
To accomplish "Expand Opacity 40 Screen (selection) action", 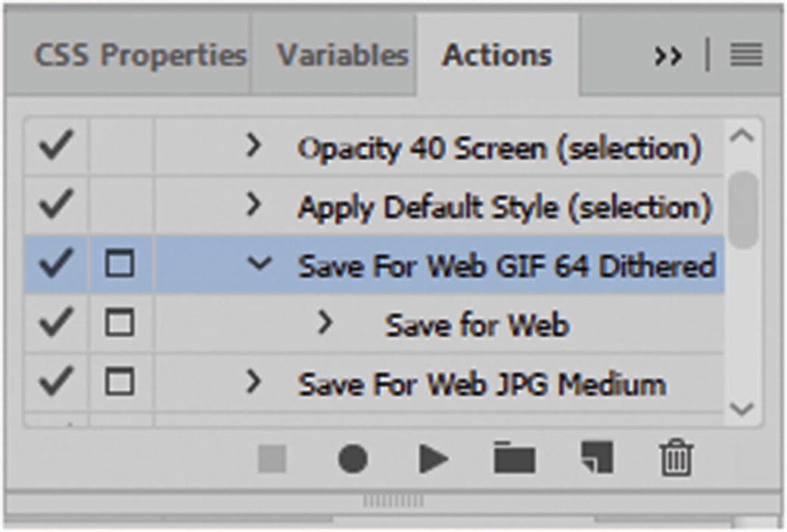I will point(254,145).
